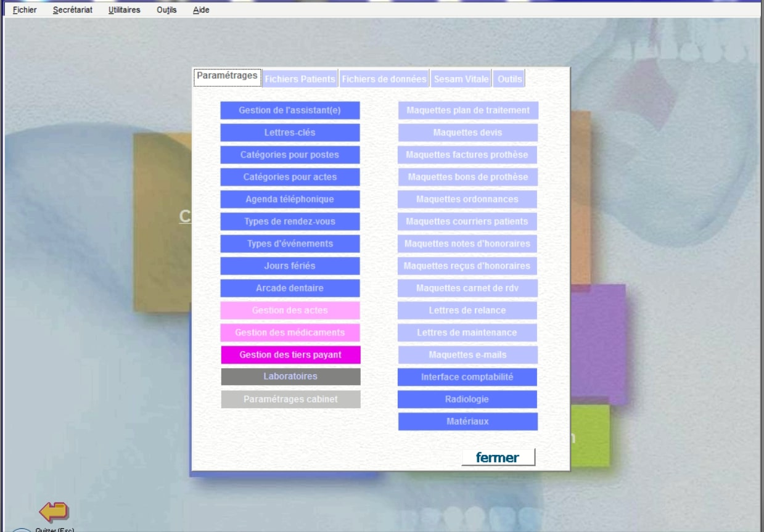Open the Secrétariat menu
This screenshot has height=532, width=764.
click(73, 10)
